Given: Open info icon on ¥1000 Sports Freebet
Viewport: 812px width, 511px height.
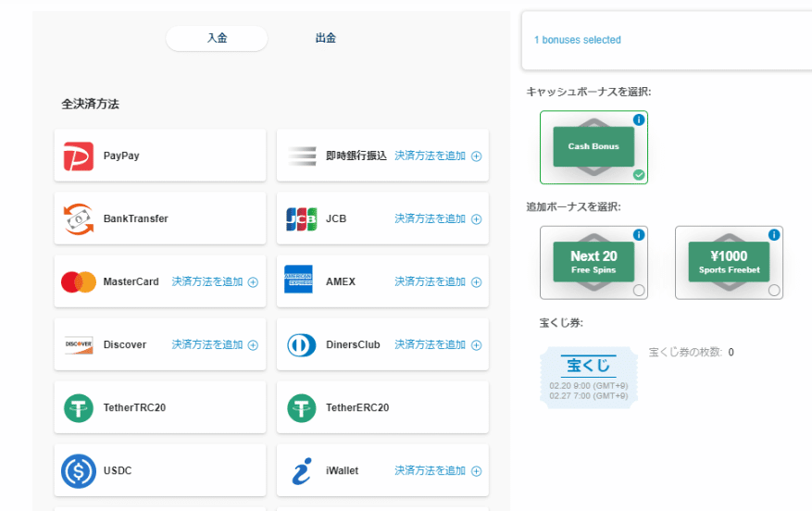Looking at the screenshot, I should (x=774, y=234).
